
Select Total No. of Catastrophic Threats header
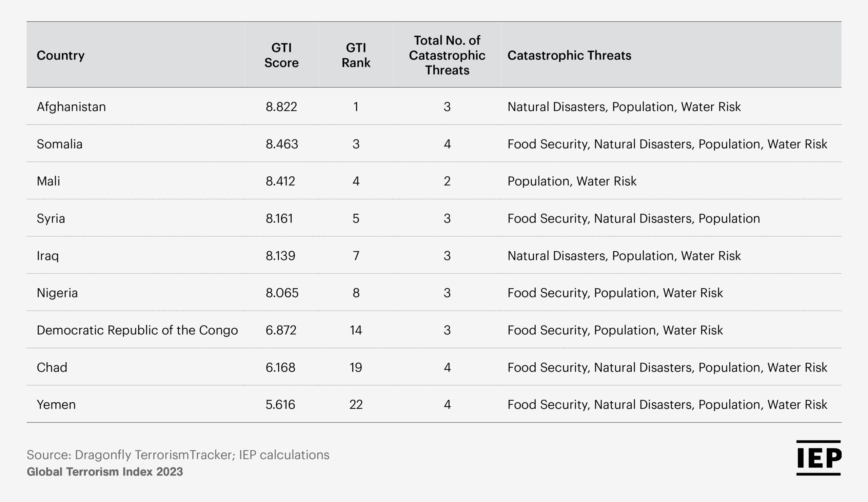point(447,55)
